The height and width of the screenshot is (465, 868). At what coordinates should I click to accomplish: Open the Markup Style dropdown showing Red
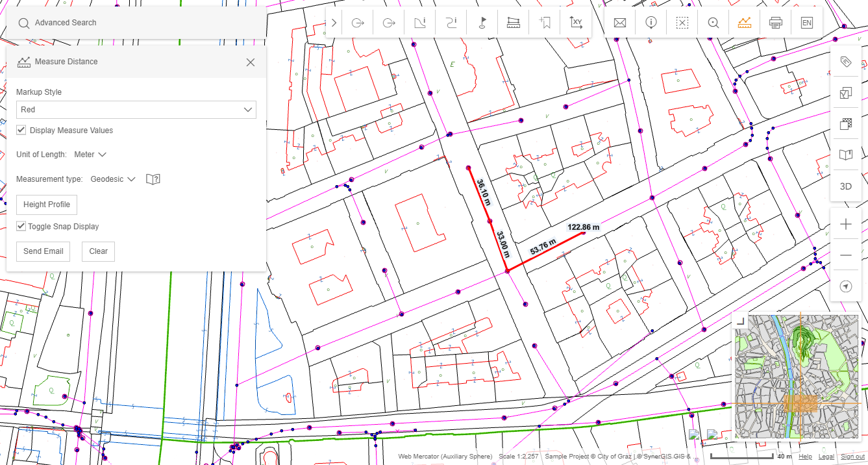(136, 109)
